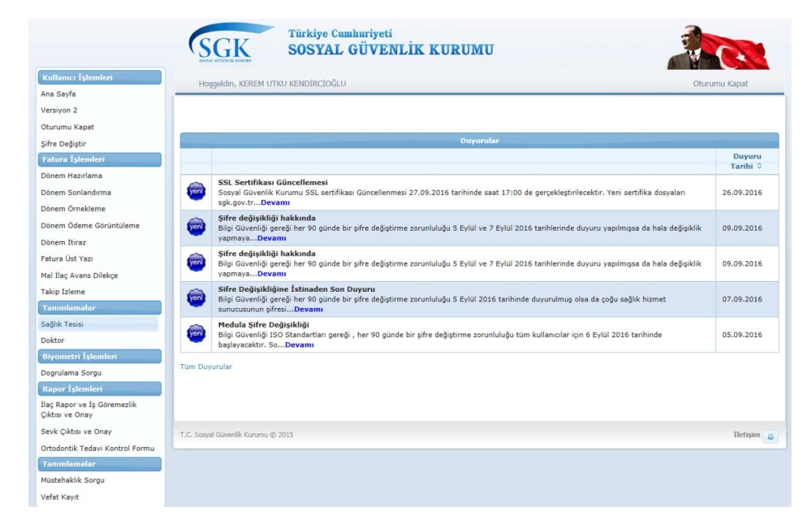
Task: Open Dönem Hazırlama under Fatura İşlemleri
Action: pyautogui.click(x=71, y=176)
